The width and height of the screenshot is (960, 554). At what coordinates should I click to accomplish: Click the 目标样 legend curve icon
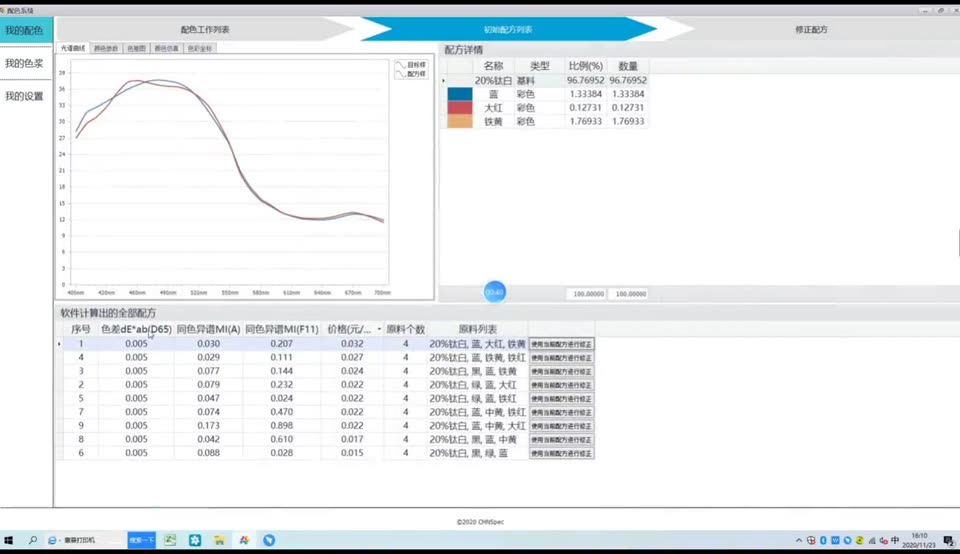click(401, 65)
